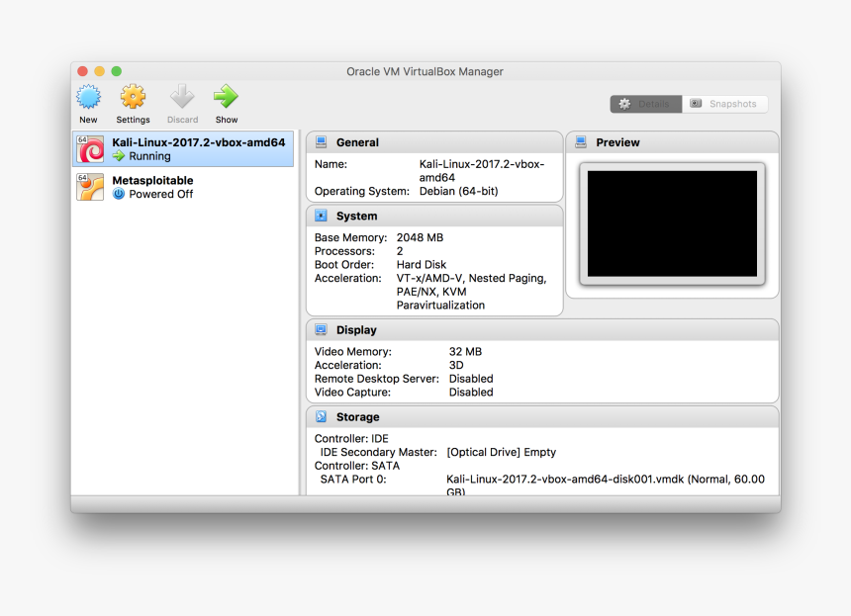Click the System section chip icon
Image resolution: width=851 pixels, height=616 pixels.
point(322,216)
